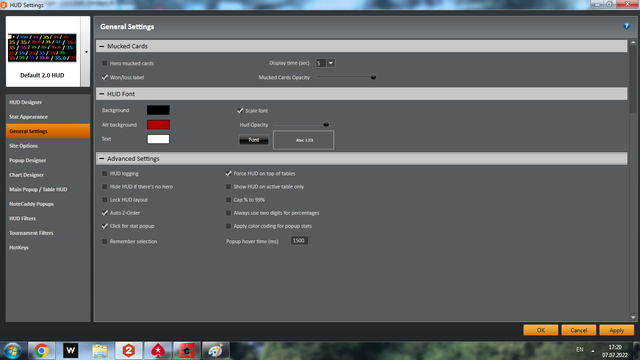The image size is (640, 360).
Task: Open HUD Designer section
Action: tap(48, 102)
